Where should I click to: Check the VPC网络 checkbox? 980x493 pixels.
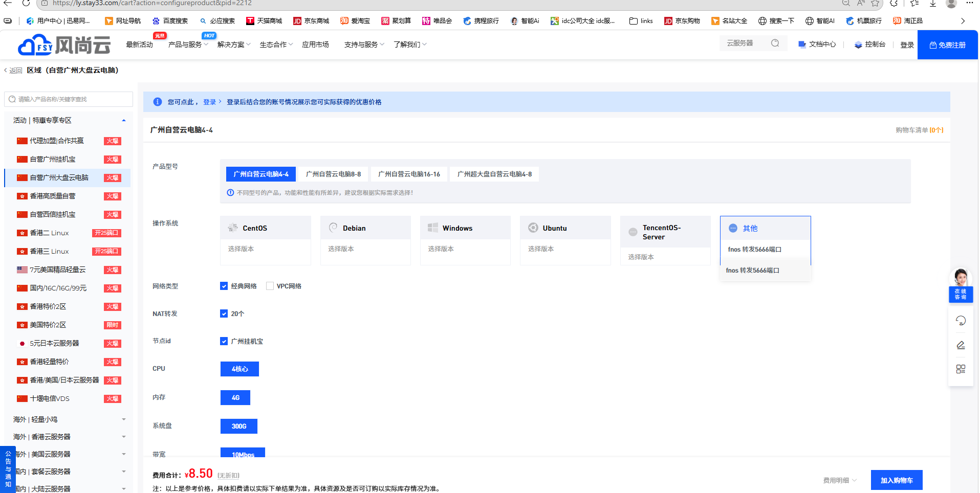(x=270, y=286)
